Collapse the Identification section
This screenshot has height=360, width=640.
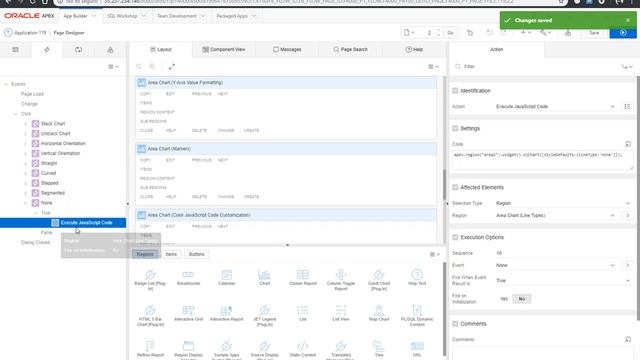(x=455, y=91)
